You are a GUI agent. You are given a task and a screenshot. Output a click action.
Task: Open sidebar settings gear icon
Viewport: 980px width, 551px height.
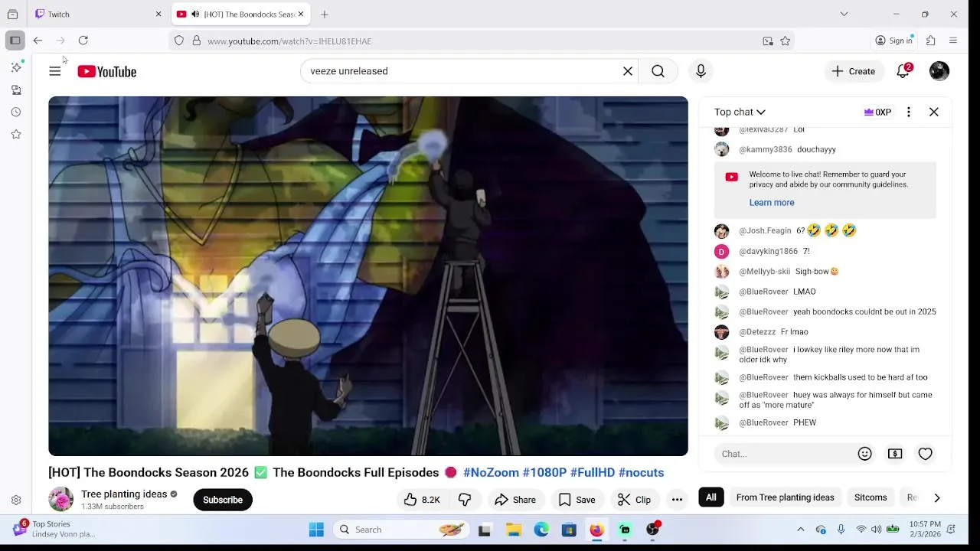point(16,500)
